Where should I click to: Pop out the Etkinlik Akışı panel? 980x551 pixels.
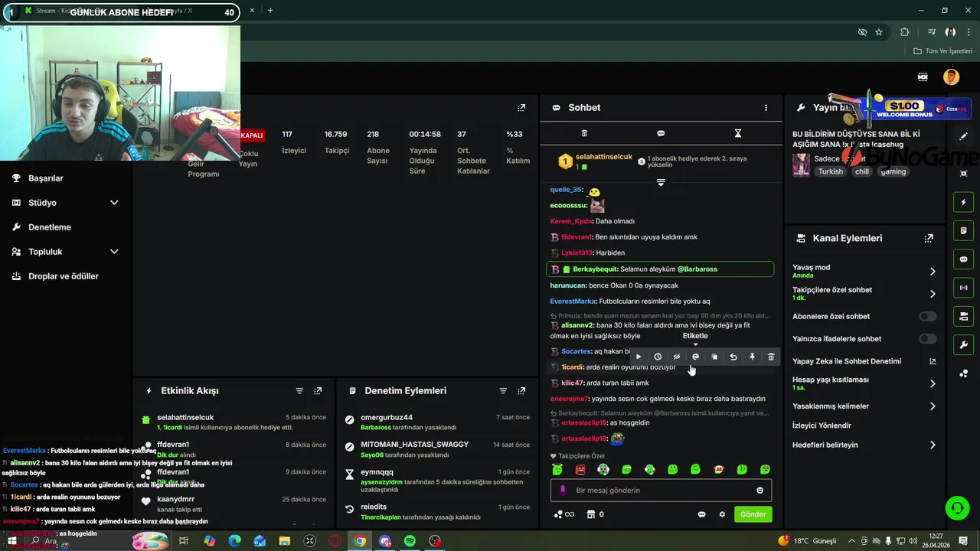point(318,391)
